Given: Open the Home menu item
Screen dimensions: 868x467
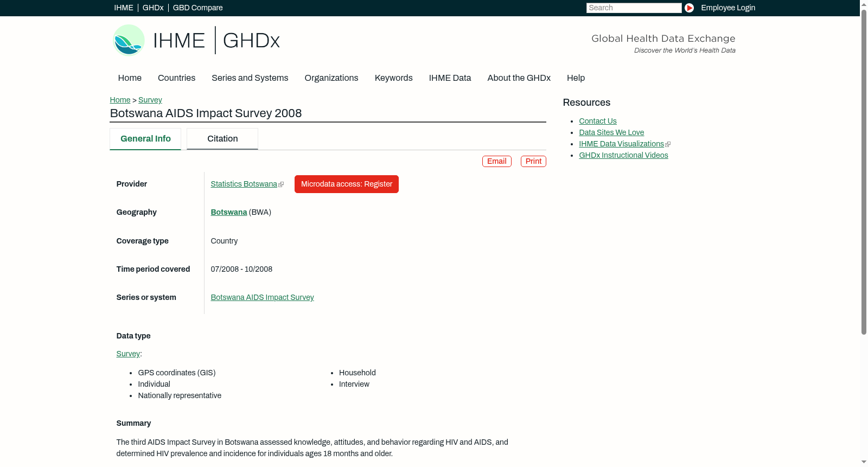Looking at the screenshot, I should (x=130, y=78).
